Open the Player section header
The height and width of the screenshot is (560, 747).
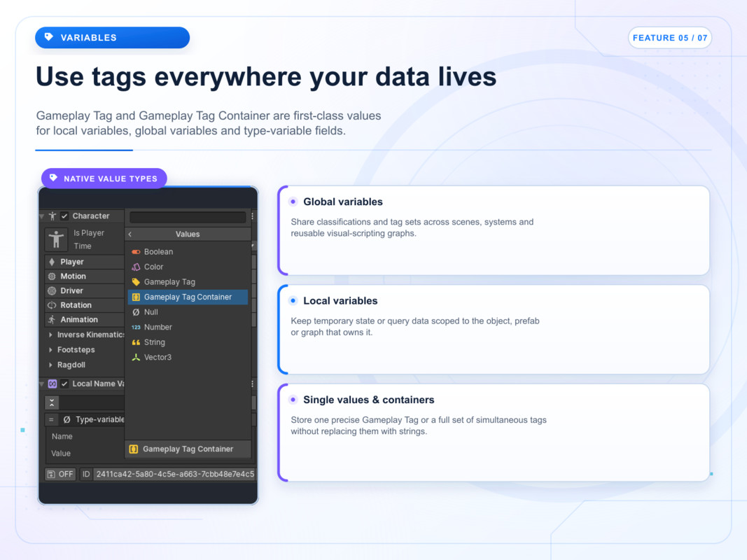click(x=85, y=262)
